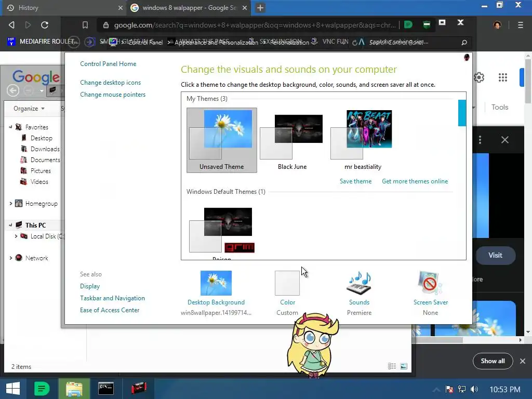Click Explorer back arrow button
The height and width of the screenshot is (399, 532).
click(x=13, y=90)
